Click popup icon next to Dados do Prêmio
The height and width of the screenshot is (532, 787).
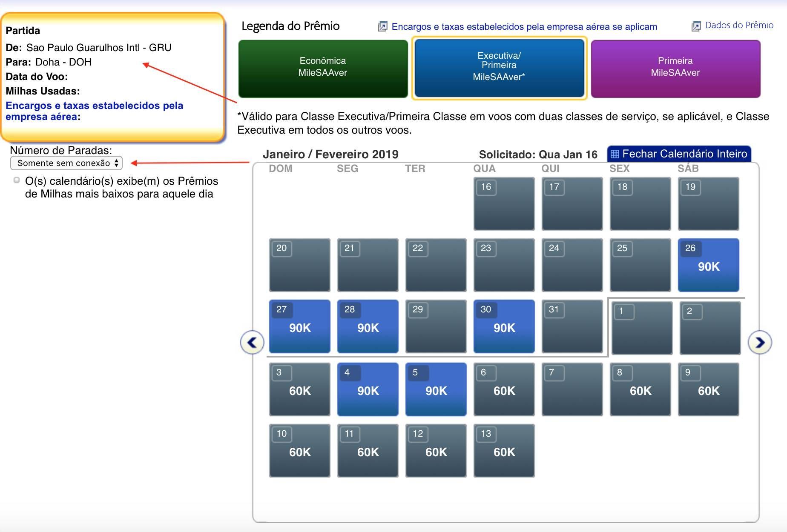click(x=696, y=26)
